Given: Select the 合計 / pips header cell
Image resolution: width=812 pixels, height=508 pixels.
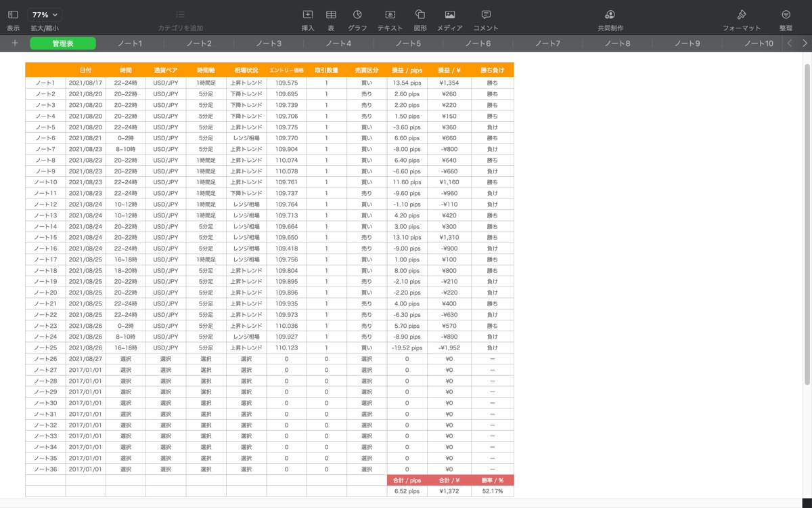Looking at the screenshot, I should point(407,480).
